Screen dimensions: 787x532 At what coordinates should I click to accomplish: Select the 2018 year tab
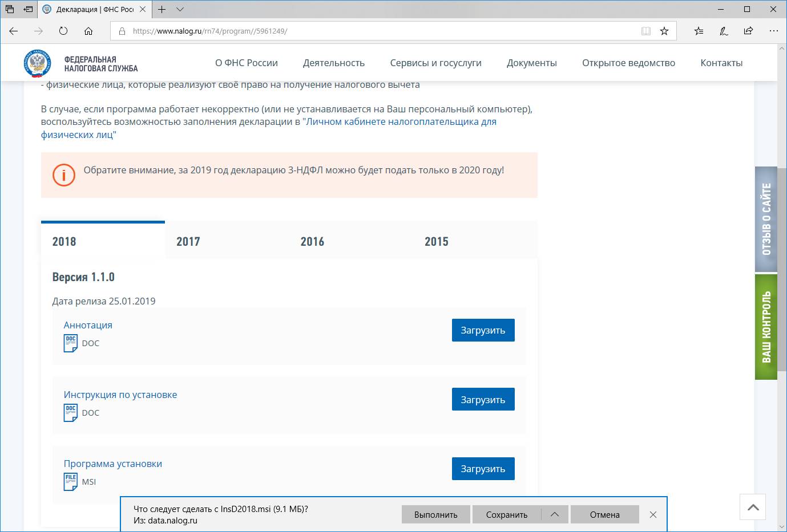[x=103, y=241]
